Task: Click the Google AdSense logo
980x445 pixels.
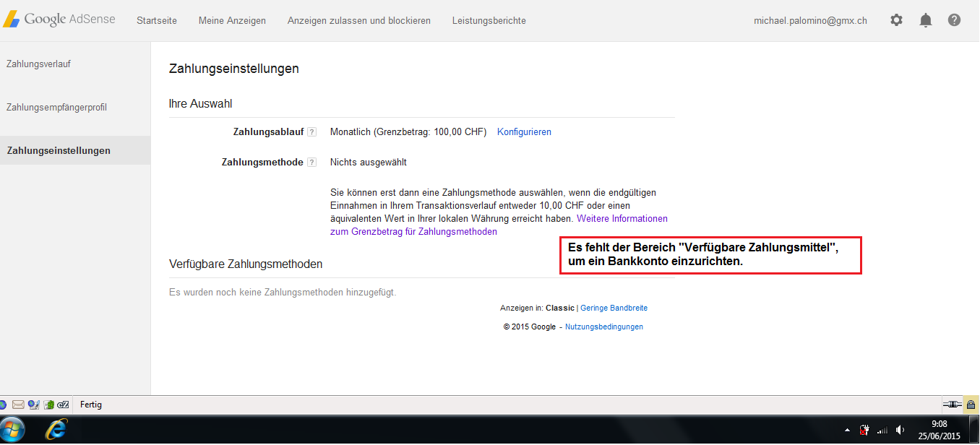Action: coord(59,20)
